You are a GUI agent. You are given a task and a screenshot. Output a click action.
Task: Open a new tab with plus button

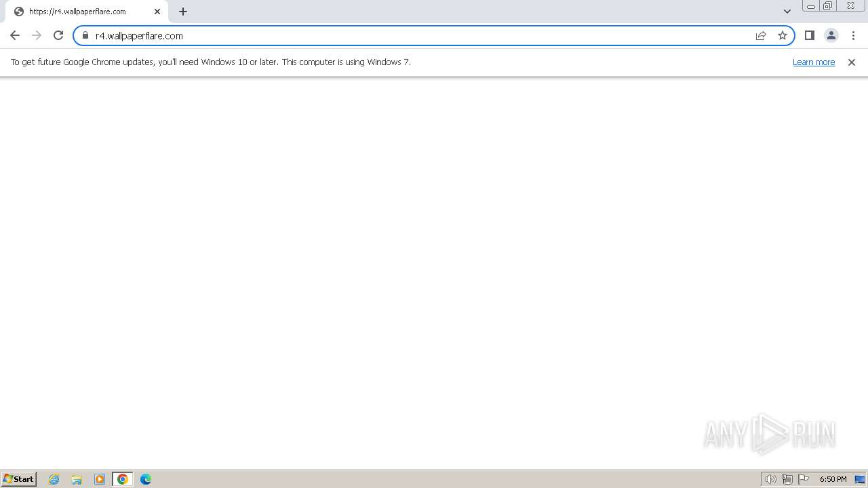click(183, 12)
